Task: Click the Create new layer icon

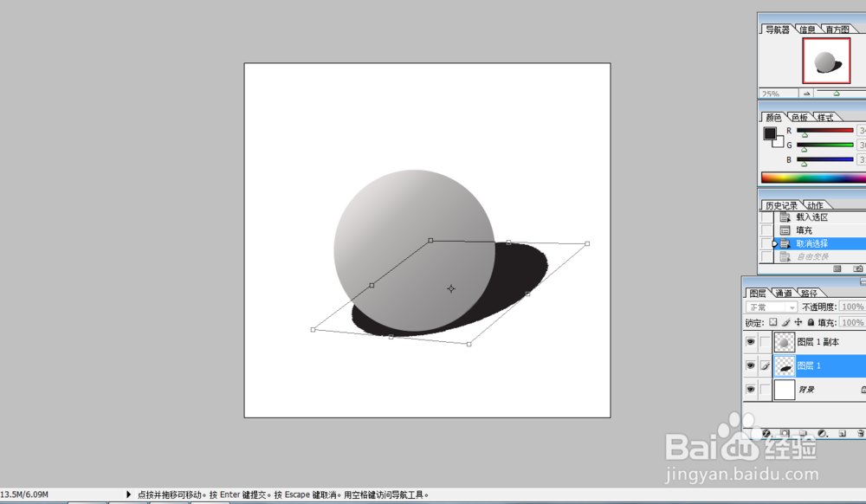Action: (x=841, y=431)
